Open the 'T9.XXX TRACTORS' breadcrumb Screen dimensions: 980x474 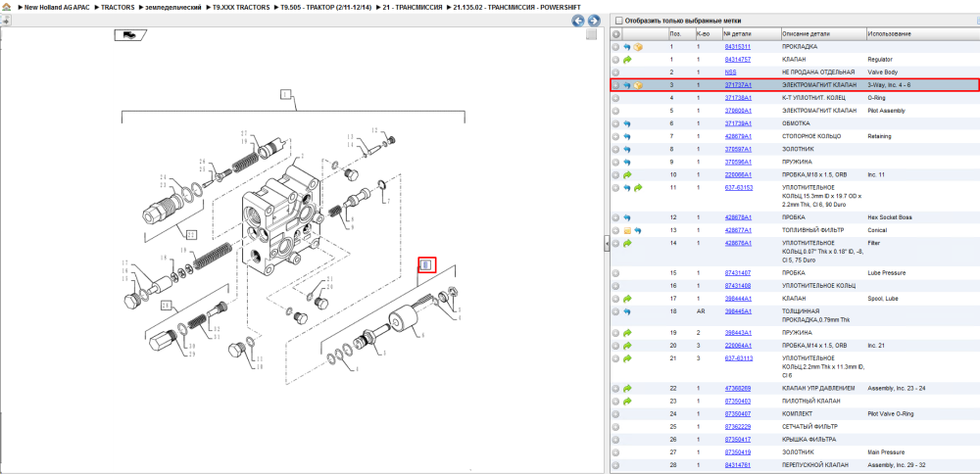(x=241, y=7)
